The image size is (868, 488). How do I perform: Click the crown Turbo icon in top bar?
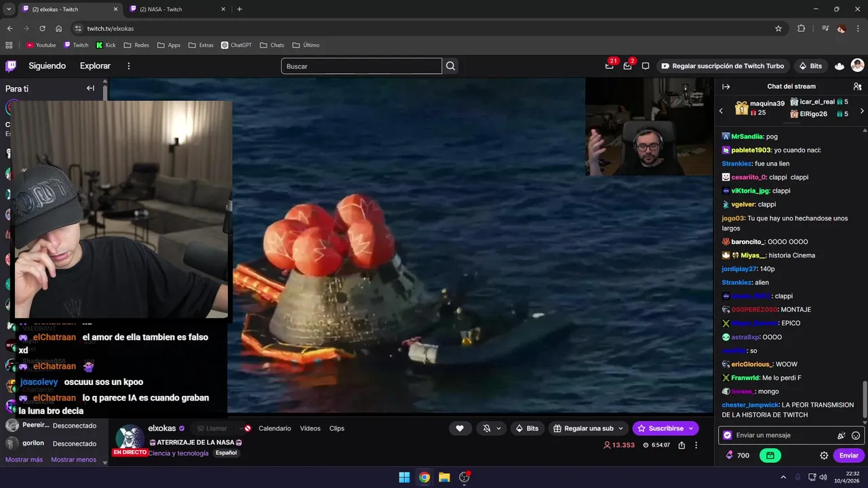[x=840, y=66]
